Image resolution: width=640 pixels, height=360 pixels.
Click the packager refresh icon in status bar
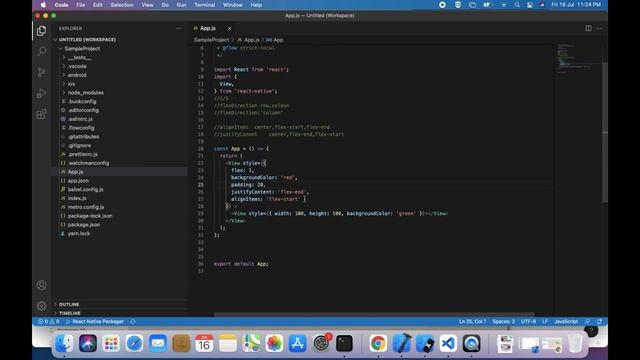point(133,322)
